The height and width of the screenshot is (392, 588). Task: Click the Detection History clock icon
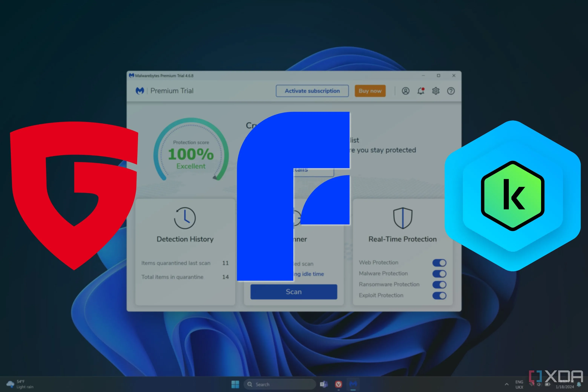pos(185,218)
